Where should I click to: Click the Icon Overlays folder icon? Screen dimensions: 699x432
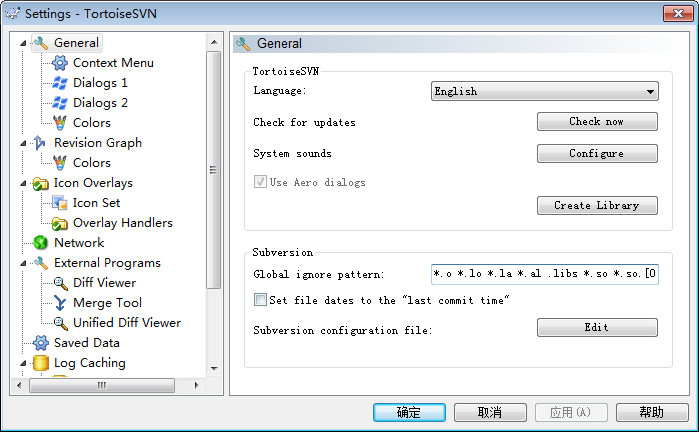(40, 183)
